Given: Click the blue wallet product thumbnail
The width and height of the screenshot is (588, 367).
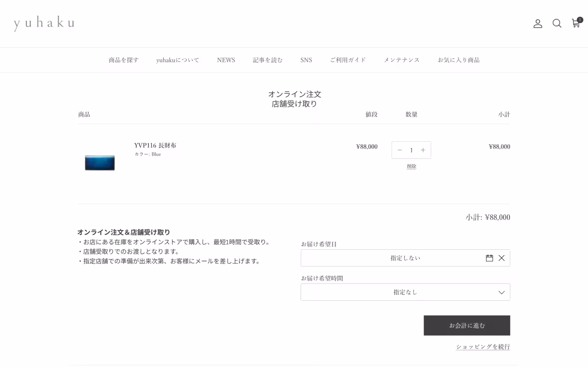Looking at the screenshot, I should [x=99, y=162].
